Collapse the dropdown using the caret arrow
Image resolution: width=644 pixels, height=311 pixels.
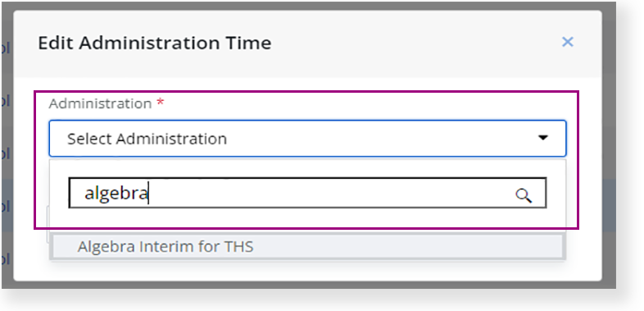tap(543, 138)
